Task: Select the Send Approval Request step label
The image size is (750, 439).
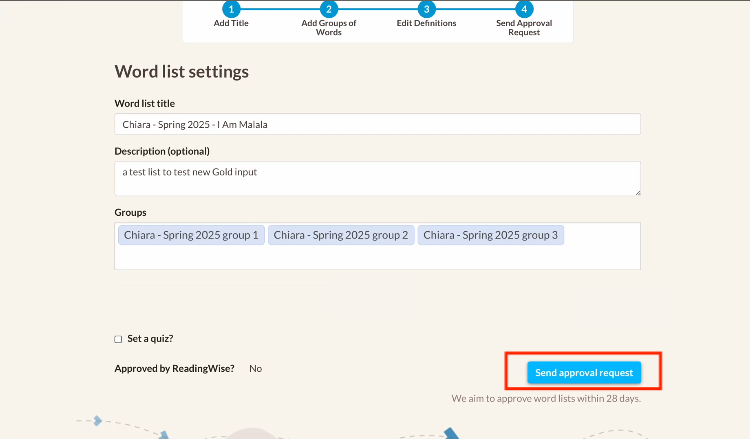Action: coord(524,27)
